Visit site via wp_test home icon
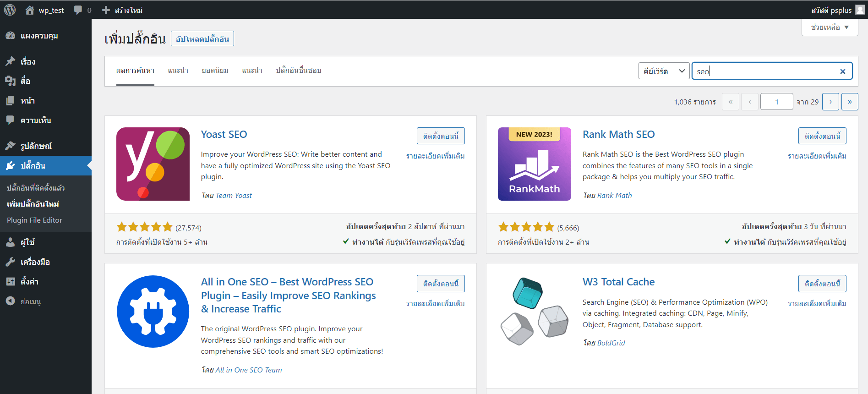Image resolution: width=868 pixels, height=394 pixels. (x=30, y=10)
